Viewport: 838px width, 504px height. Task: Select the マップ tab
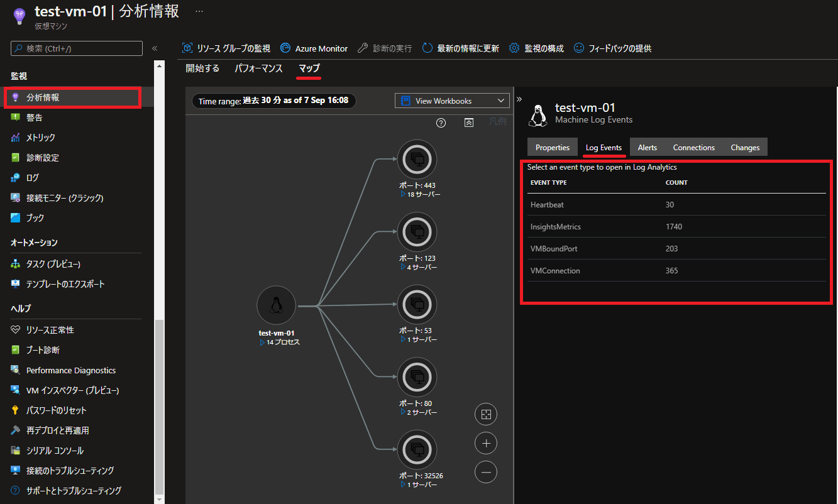[309, 68]
